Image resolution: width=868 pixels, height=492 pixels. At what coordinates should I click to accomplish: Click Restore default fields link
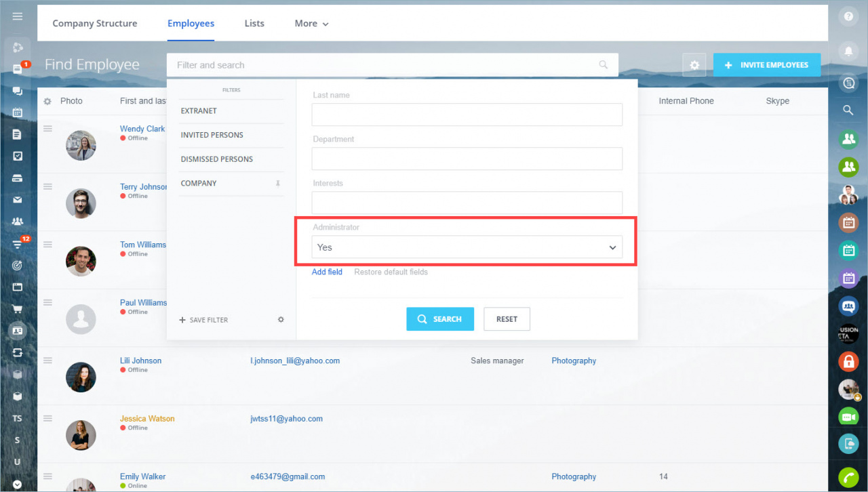tap(391, 272)
